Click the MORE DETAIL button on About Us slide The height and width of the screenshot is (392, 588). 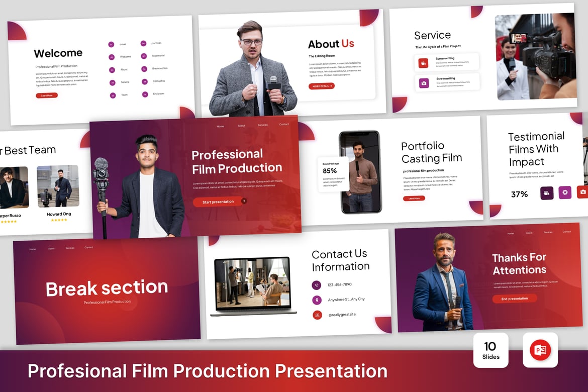pos(321,86)
